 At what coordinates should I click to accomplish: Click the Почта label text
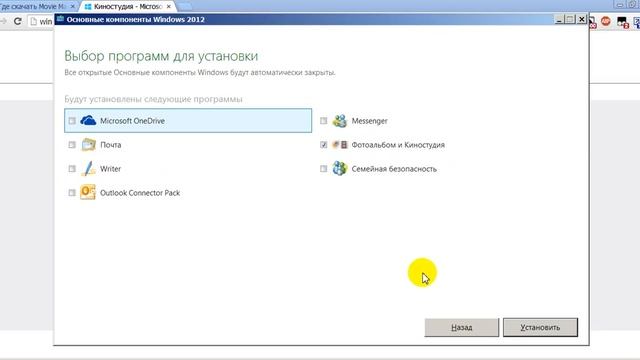point(111,144)
